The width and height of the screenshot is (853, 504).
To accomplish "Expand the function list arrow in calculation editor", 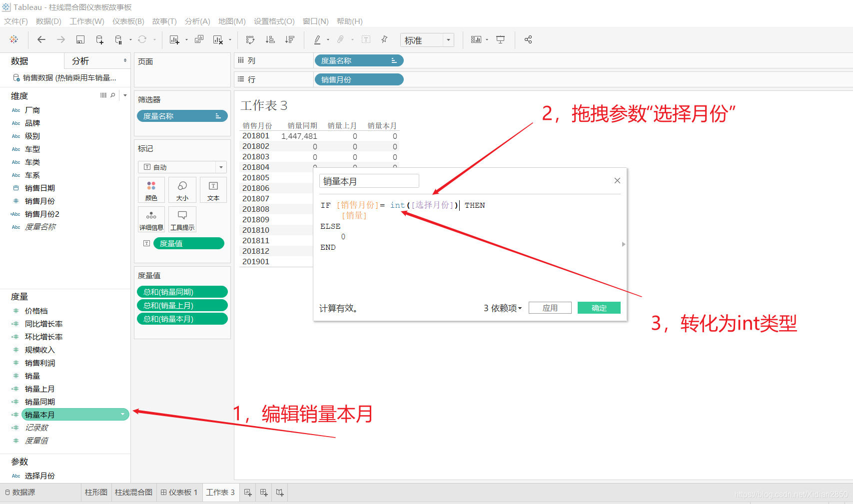I will click(624, 244).
